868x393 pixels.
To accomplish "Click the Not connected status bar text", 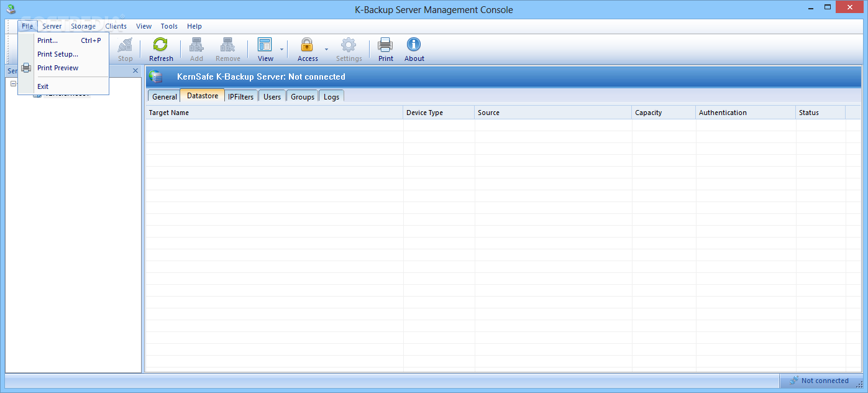I will [x=825, y=381].
